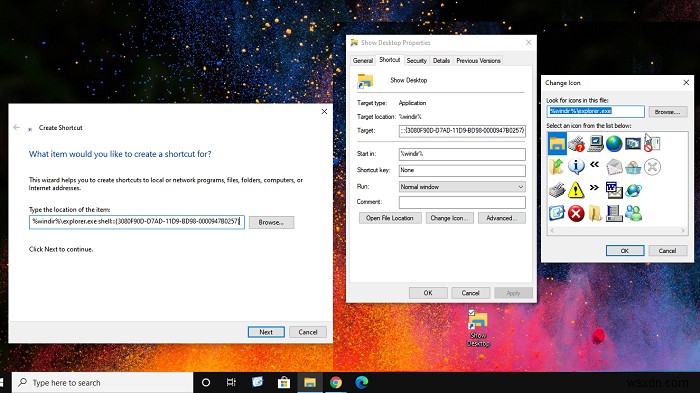Click Next in Create Shortcut wizard

pyautogui.click(x=266, y=332)
